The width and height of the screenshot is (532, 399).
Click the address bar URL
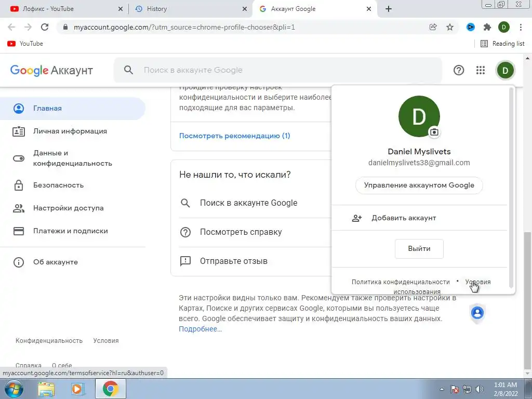click(x=184, y=27)
